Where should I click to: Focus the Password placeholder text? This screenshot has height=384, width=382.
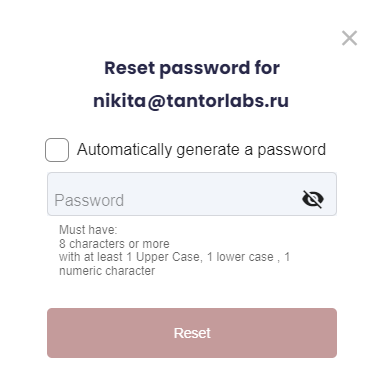(x=89, y=200)
